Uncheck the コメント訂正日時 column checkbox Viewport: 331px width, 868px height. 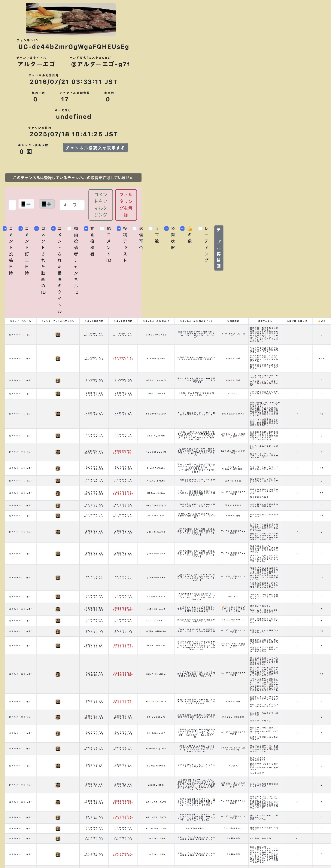[20, 228]
